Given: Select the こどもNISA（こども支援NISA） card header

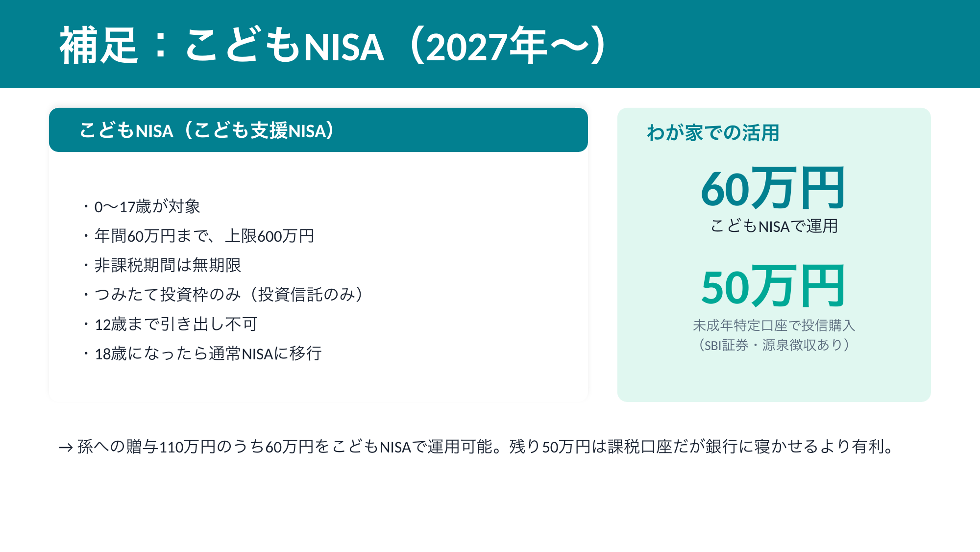Looking at the screenshot, I should (x=318, y=130).
